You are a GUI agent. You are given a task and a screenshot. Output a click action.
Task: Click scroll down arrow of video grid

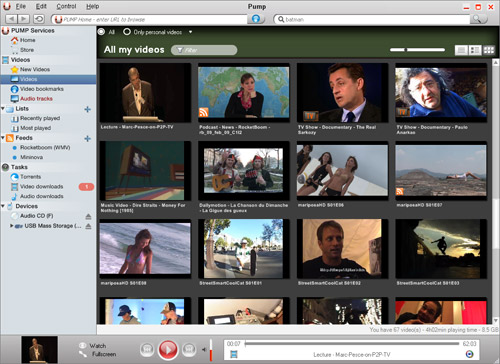(x=496, y=320)
